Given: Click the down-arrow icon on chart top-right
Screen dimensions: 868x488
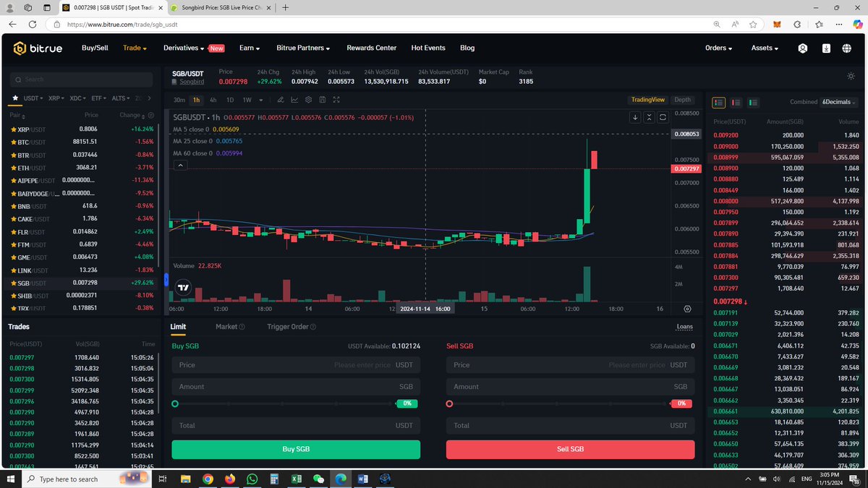Looking at the screenshot, I should point(635,117).
